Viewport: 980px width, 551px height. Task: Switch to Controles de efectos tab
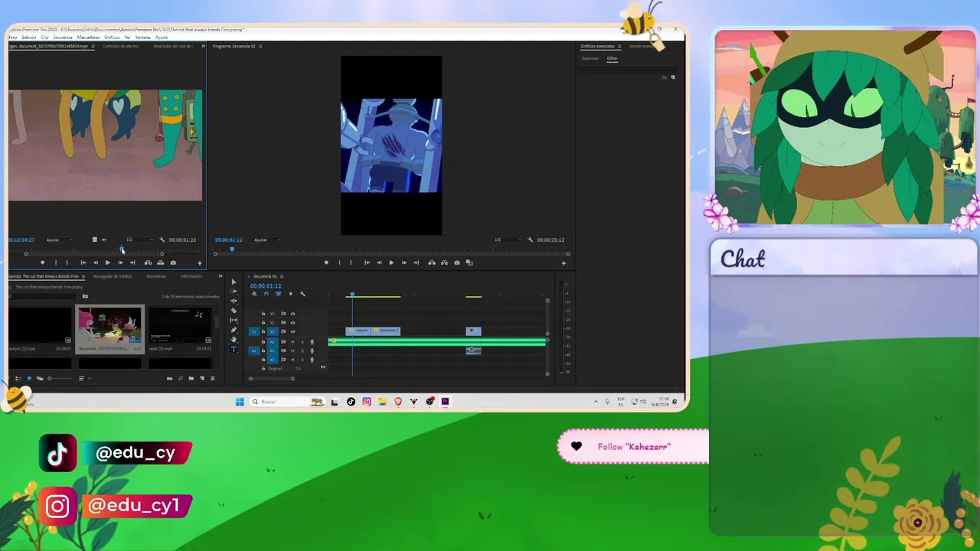click(121, 46)
